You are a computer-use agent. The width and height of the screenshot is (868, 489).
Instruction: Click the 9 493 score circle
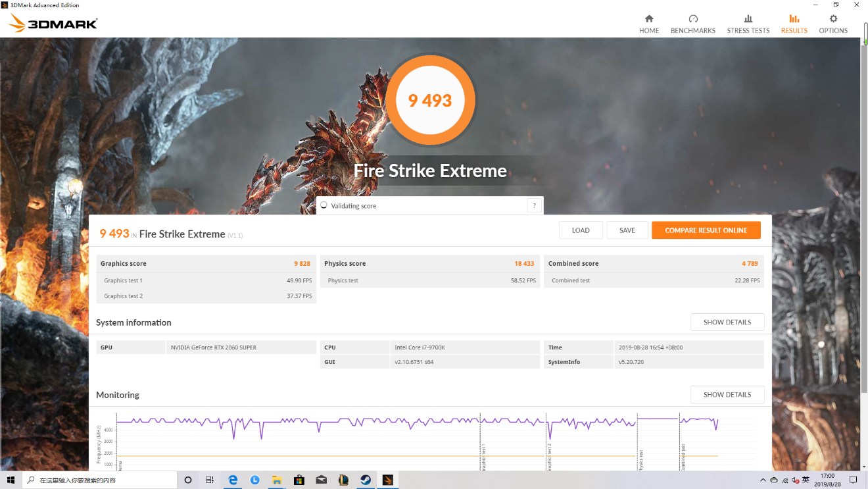430,100
